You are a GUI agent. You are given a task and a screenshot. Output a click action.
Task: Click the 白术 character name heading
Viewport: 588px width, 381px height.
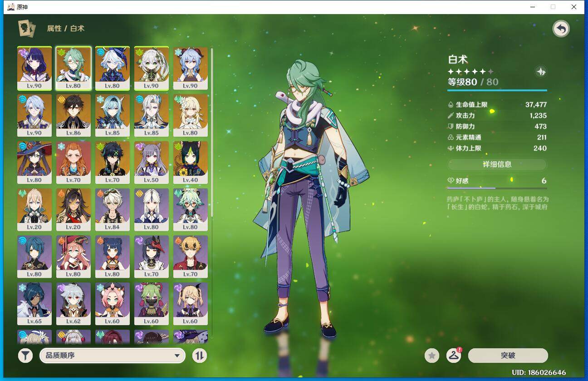tap(458, 59)
